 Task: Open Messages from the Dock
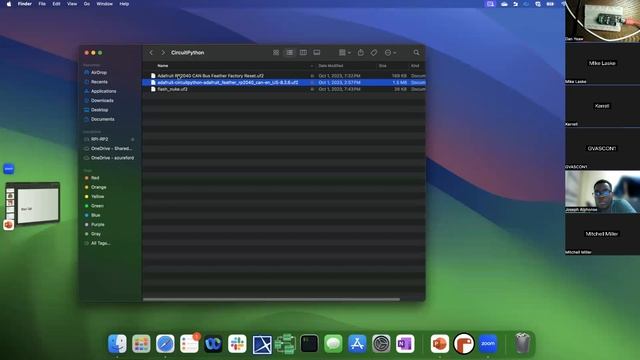tap(333, 344)
